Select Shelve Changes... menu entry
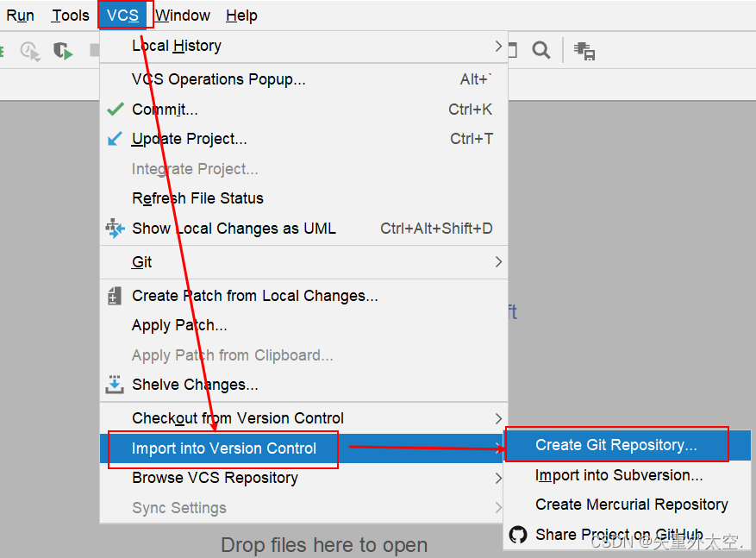 click(x=303, y=385)
